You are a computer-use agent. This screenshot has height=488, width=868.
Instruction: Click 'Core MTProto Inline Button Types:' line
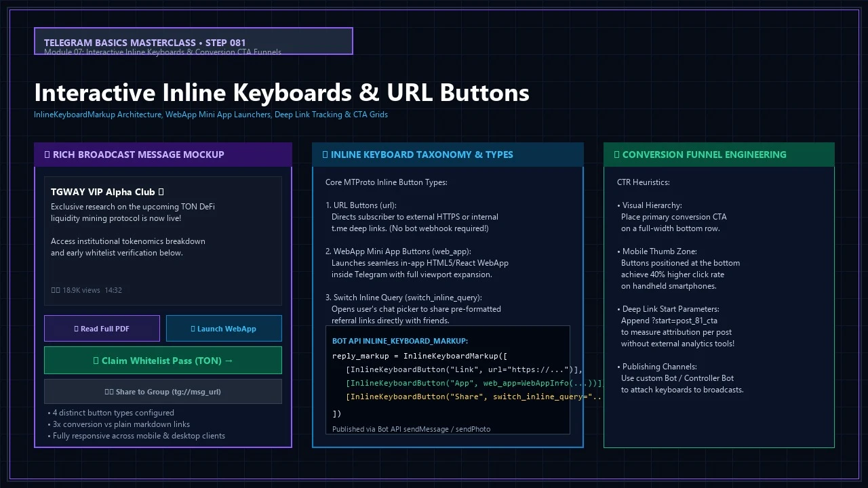tap(387, 182)
